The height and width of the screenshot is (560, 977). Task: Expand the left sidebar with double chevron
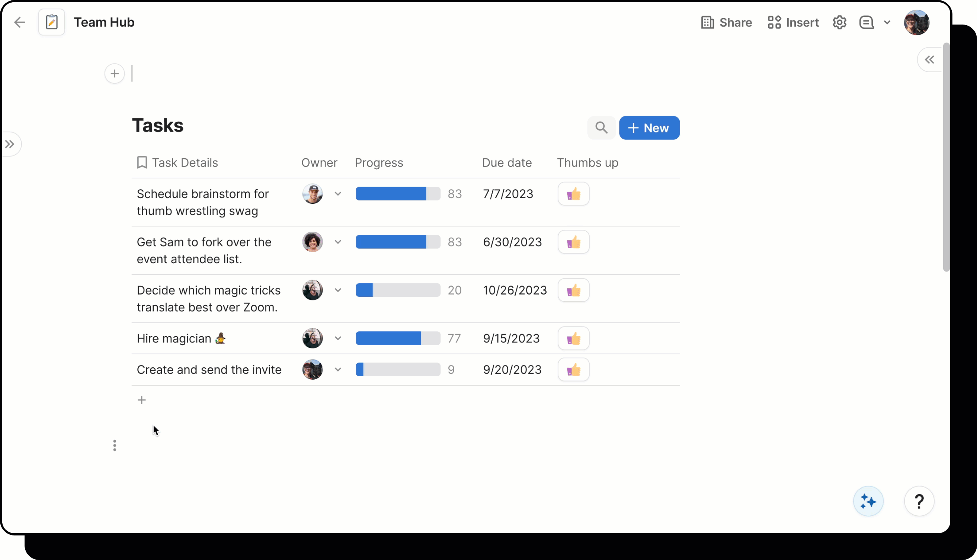(x=10, y=144)
